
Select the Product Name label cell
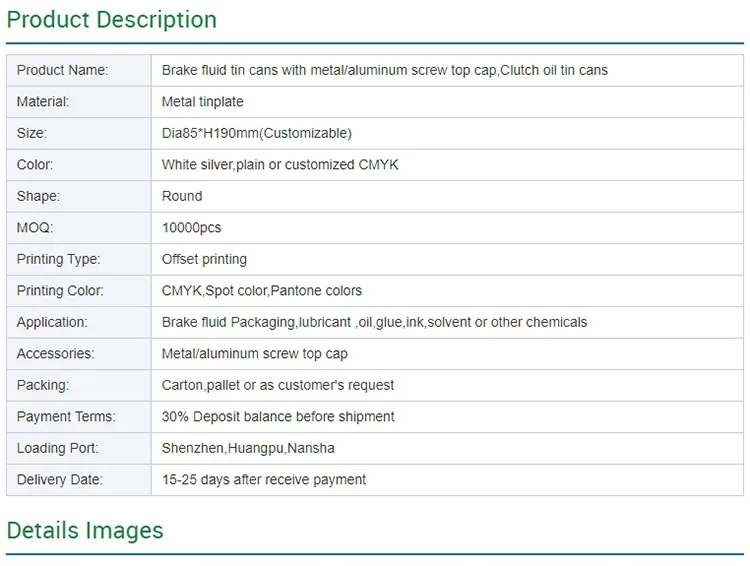tap(62, 70)
